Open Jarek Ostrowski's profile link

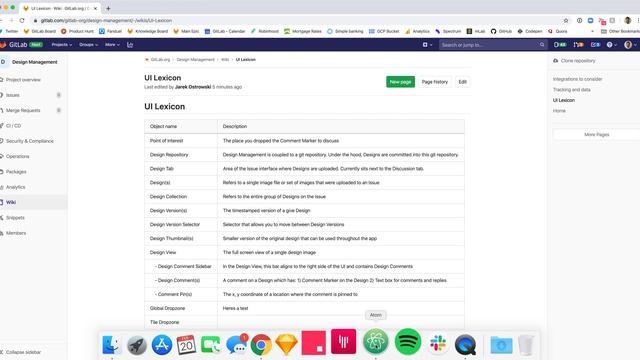click(x=193, y=87)
